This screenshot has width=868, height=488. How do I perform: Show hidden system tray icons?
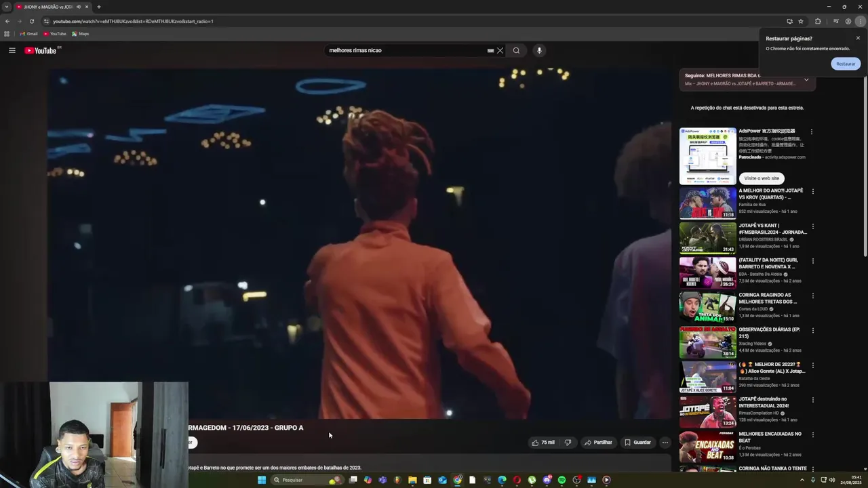[x=804, y=480]
